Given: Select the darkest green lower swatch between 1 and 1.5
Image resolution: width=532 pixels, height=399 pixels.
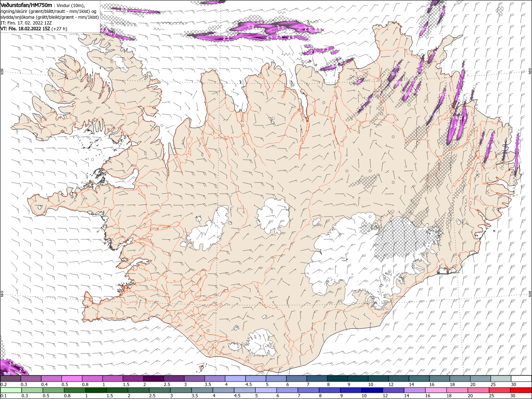Looking at the screenshot, I should pyautogui.click(x=96, y=390).
